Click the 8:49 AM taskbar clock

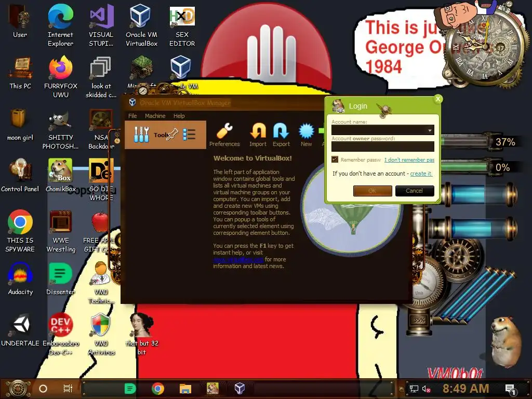[465, 389]
